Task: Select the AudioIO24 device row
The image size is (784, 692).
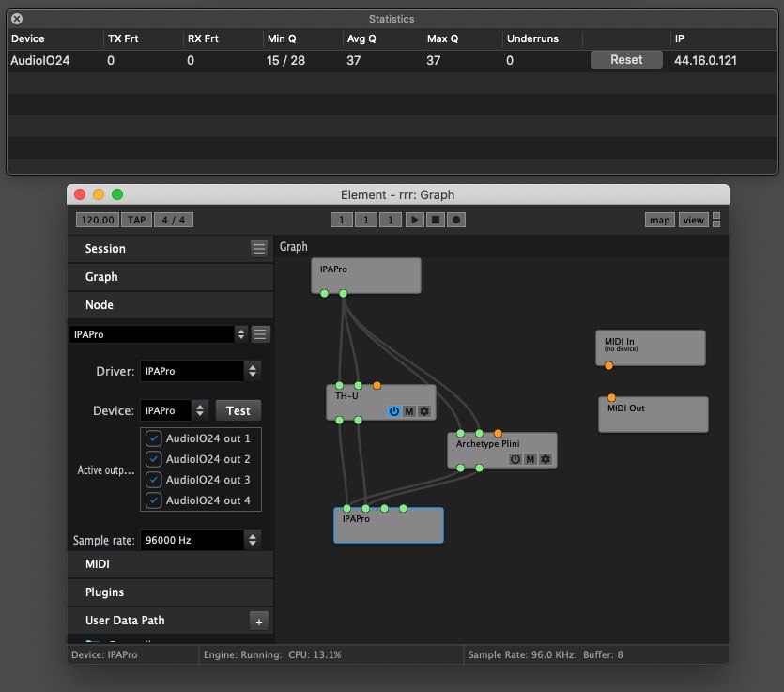Action: (392, 60)
